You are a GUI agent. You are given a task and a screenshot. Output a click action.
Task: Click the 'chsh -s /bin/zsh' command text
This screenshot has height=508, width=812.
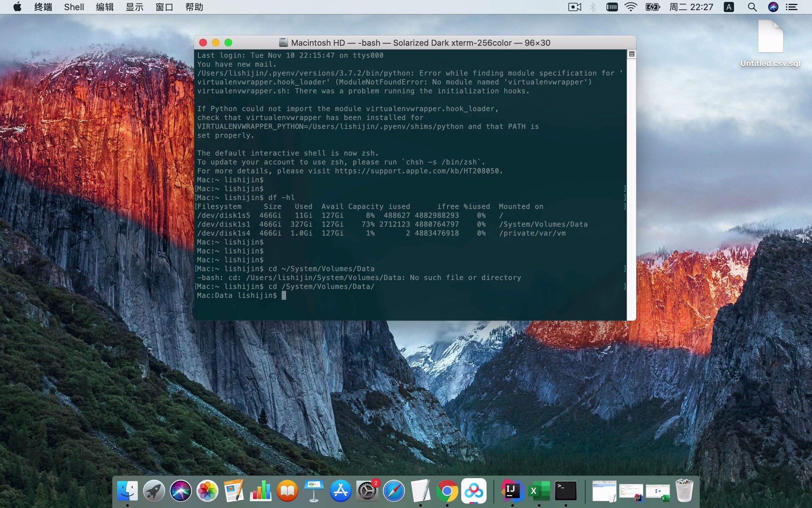point(442,162)
